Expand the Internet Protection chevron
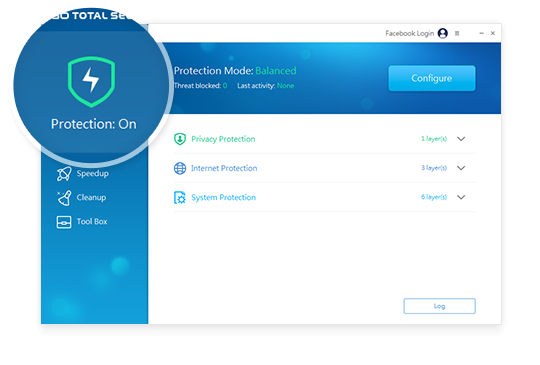This screenshot has width=540, height=365. click(x=461, y=168)
